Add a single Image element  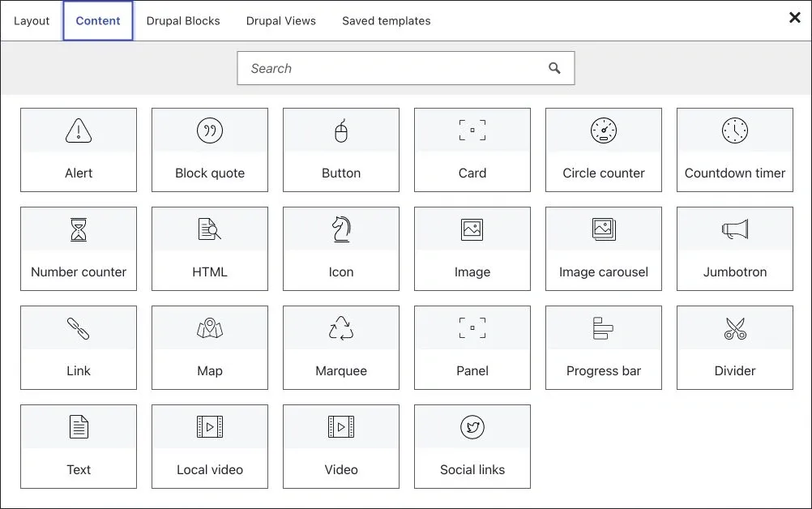[472, 249]
